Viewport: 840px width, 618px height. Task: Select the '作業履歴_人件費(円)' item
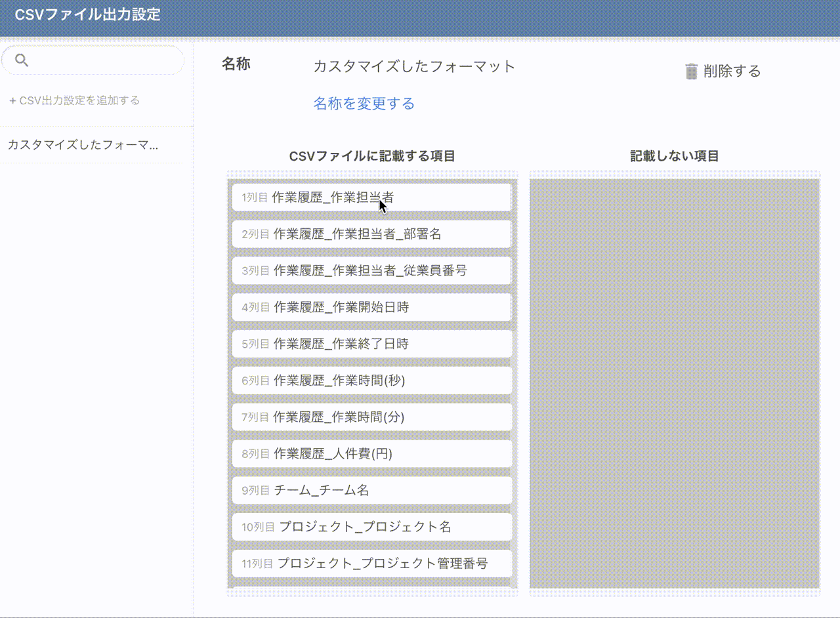pyautogui.click(x=371, y=454)
